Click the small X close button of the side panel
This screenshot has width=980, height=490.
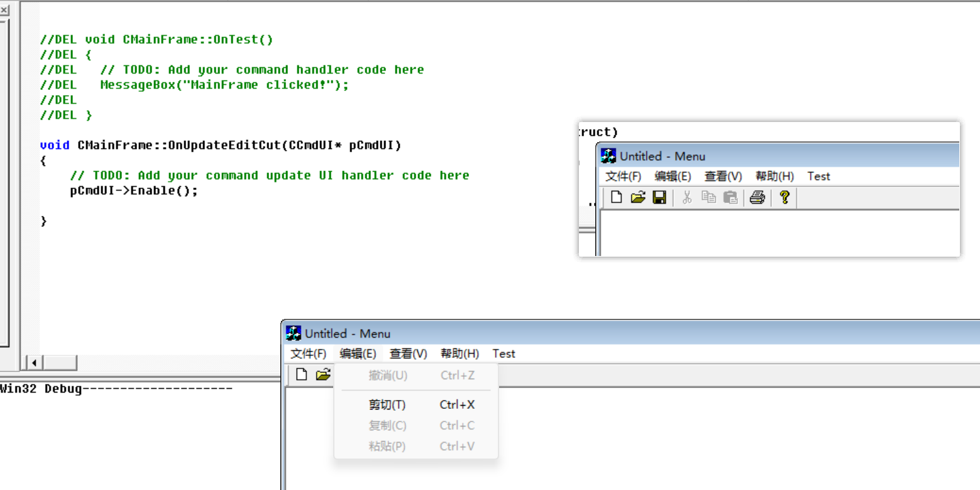coord(4,9)
